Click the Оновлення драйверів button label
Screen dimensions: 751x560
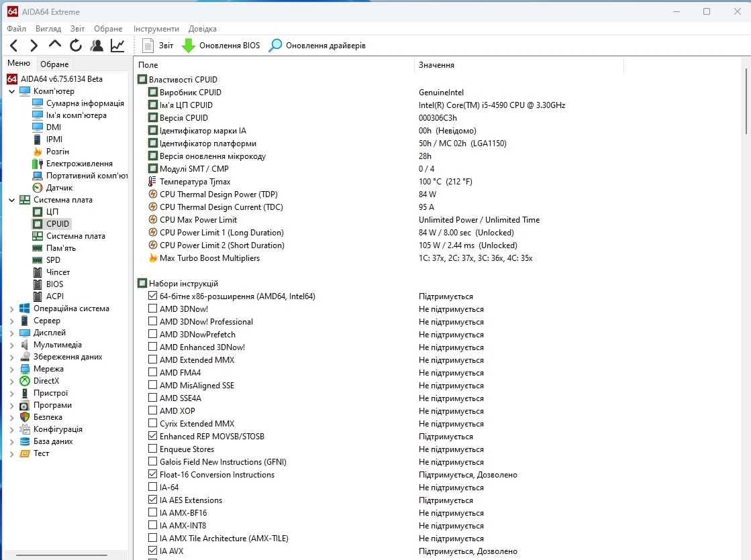[326, 46]
